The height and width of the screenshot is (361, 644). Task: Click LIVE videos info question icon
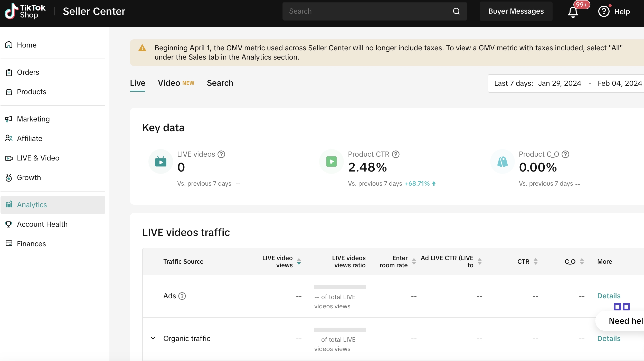[221, 154]
